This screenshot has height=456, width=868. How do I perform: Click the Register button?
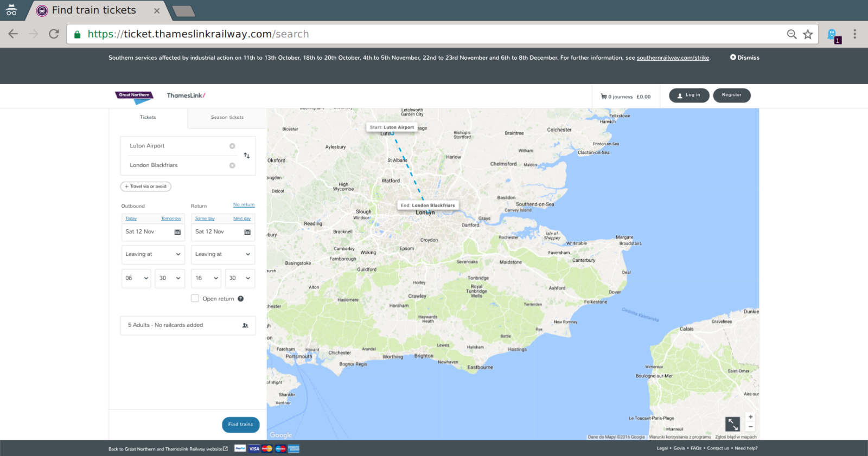(x=732, y=95)
